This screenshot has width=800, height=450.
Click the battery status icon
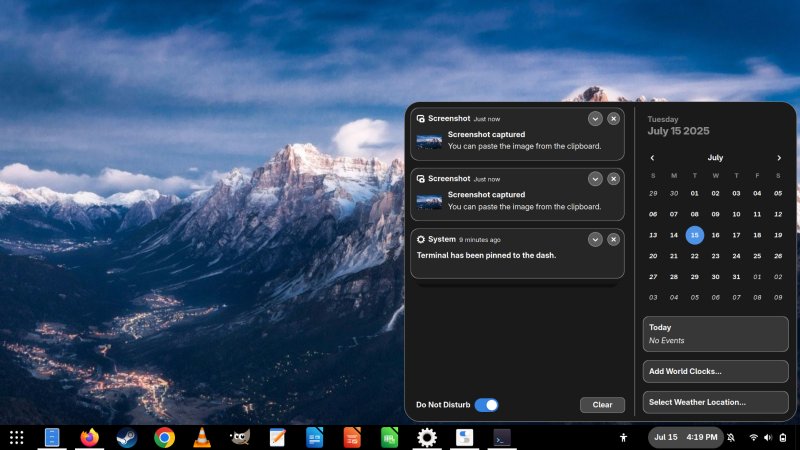click(x=783, y=437)
